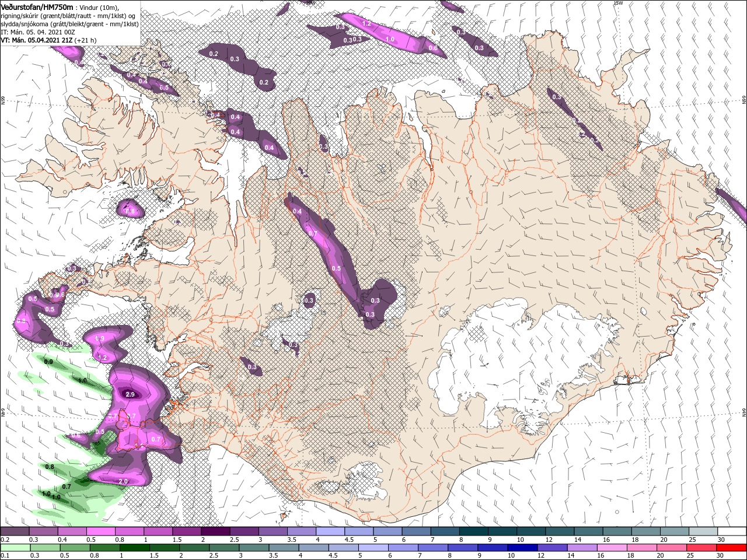This screenshot has width=747, height=560.
Task: Click the 64N latitude label on the right edge
Action: click(743, 412)
